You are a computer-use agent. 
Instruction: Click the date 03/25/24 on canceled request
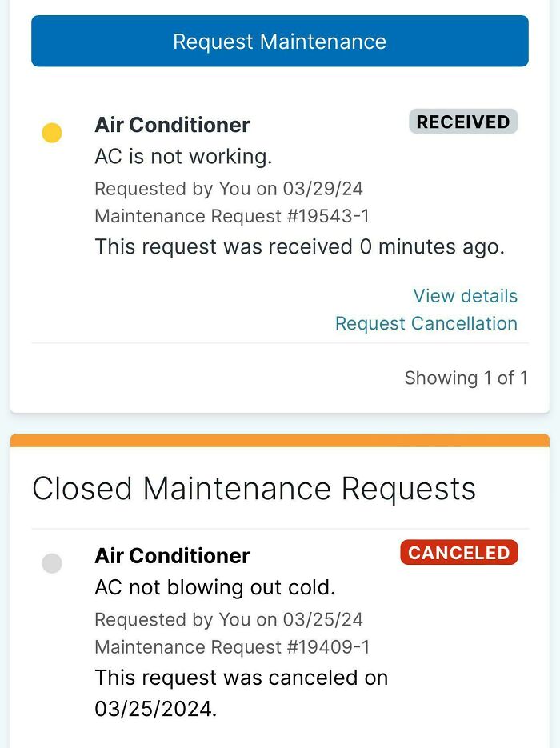[x=323, y=619]
